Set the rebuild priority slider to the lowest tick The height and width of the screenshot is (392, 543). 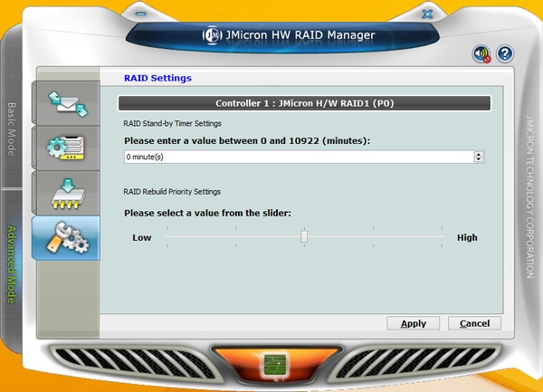[167, 237]
